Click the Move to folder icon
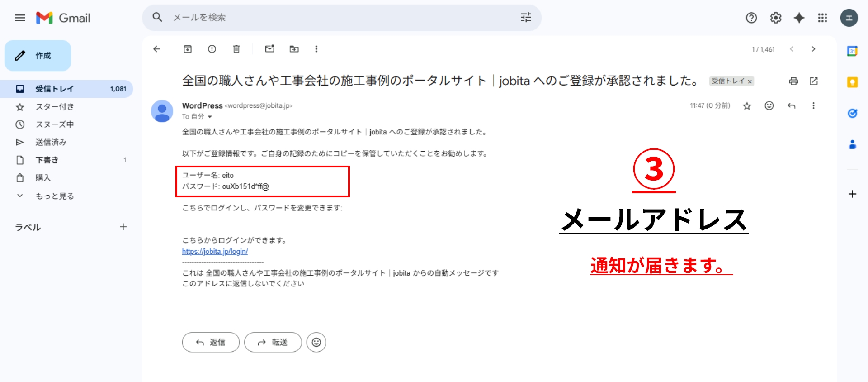 click(x=294, y=49)
